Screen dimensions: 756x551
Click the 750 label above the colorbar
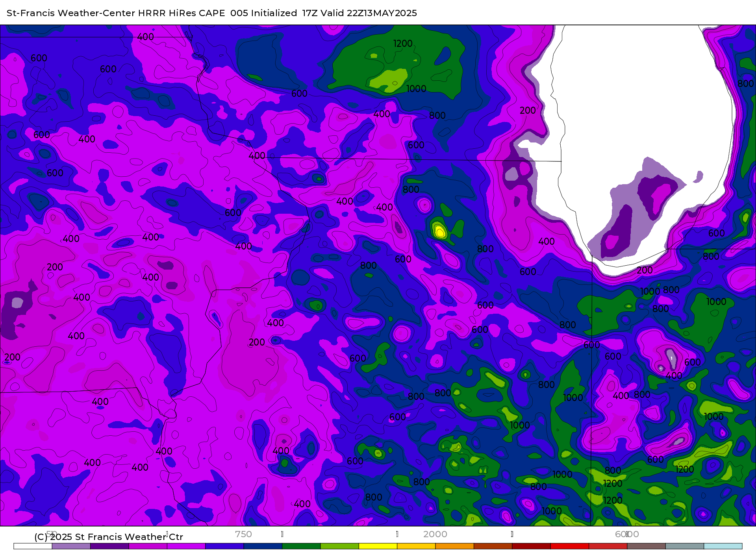[243, 534]
